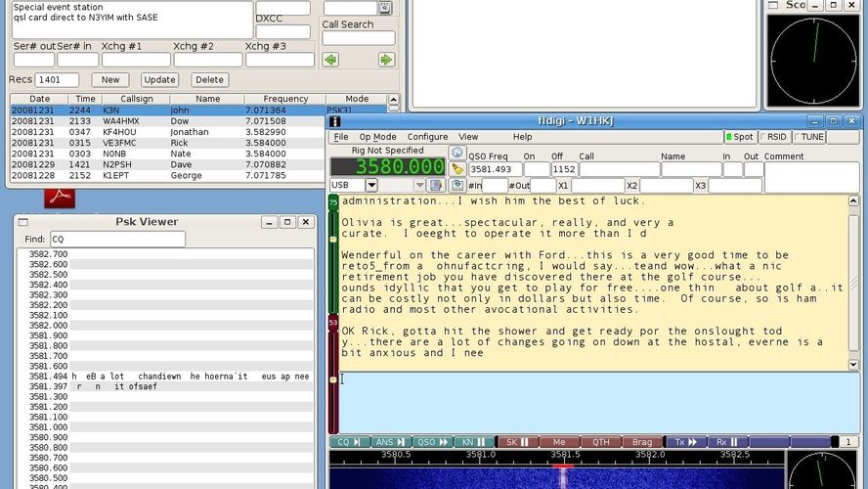Select logbook row for WA4HMX
Viewport: 868px width, 489px height.
point(168,121)
